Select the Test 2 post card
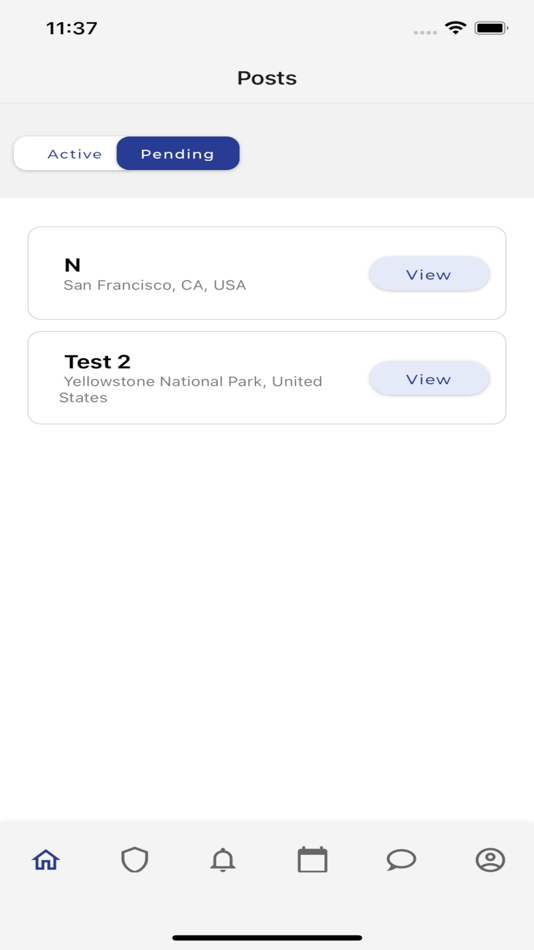The width and height of the screenshot is (534, 950). [x=267, y=377]
